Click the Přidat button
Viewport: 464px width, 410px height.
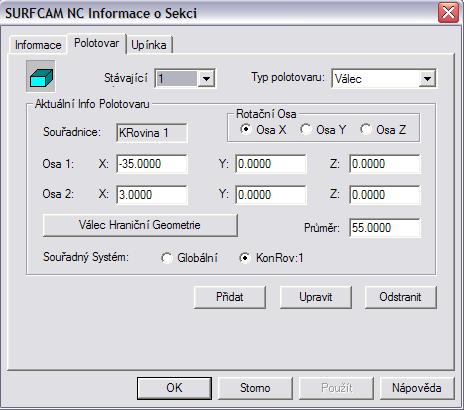point(230,297)
